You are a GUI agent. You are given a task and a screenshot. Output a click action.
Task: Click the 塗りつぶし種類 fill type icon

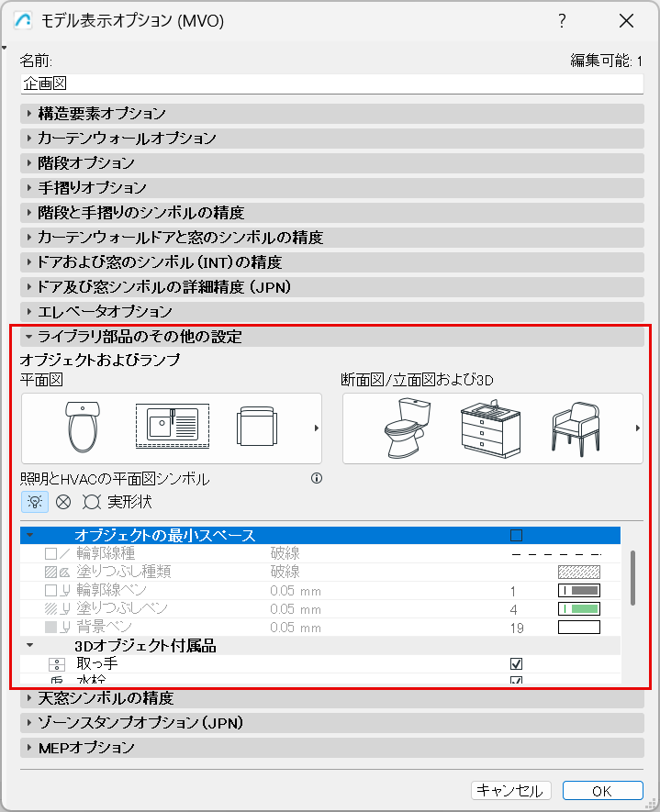58,572
